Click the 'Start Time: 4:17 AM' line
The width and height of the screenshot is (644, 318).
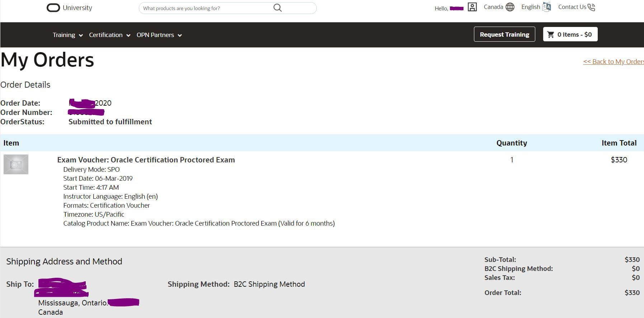91,187
